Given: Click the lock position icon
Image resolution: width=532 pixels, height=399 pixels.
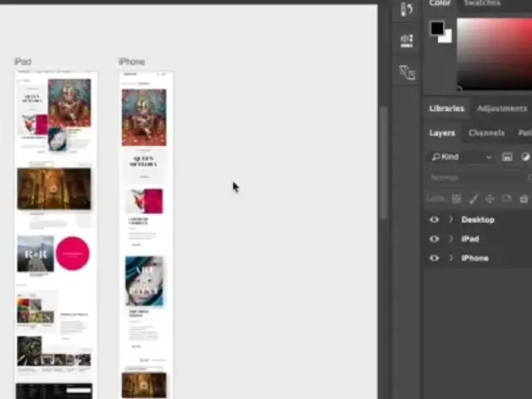Looking at the screenshot, I should pyautogui.click(x=490, y=199).
